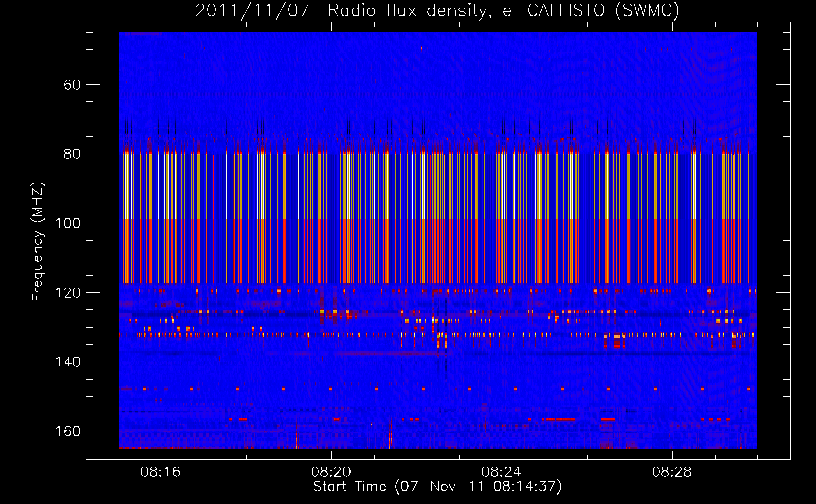816x504 pixels.
Task: Click the 160 frequency tick label
Action: (x=68, y=431)
